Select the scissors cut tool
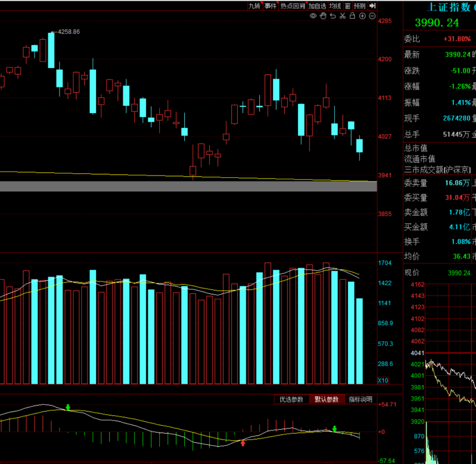Screen dimensions: 476x464 click(x=343, y=16)
